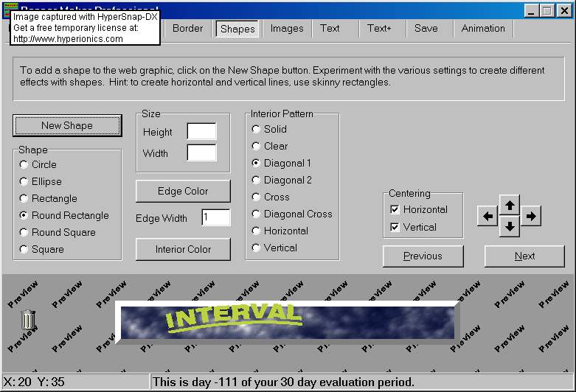Switch to the Shapes tab
Viewport: 576px width, 392px height.
237,29
